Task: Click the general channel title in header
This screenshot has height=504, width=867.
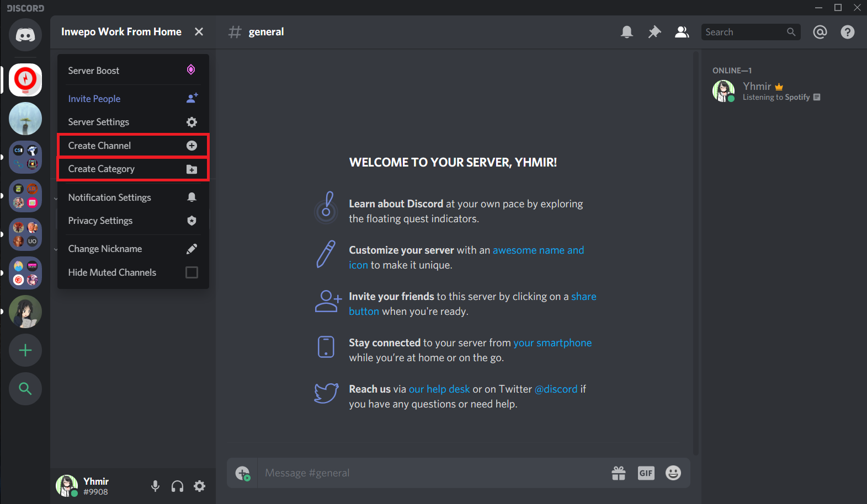Action: point(266,32)
